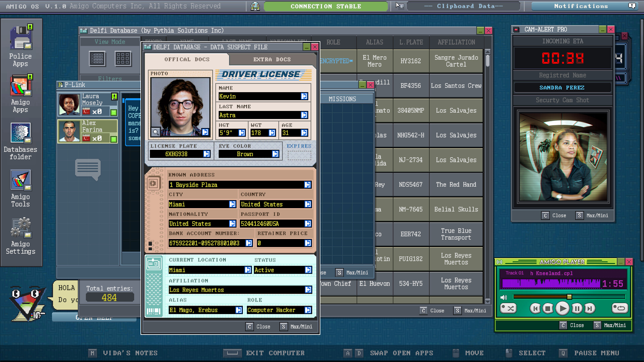This screenshot has height=362, width=644.
Task: Toggle repeat mode in Amigo Player
Action: (620, 308)
